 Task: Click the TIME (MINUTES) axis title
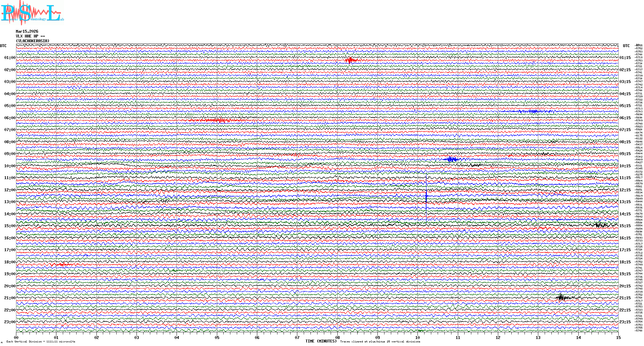click(321, 341)
